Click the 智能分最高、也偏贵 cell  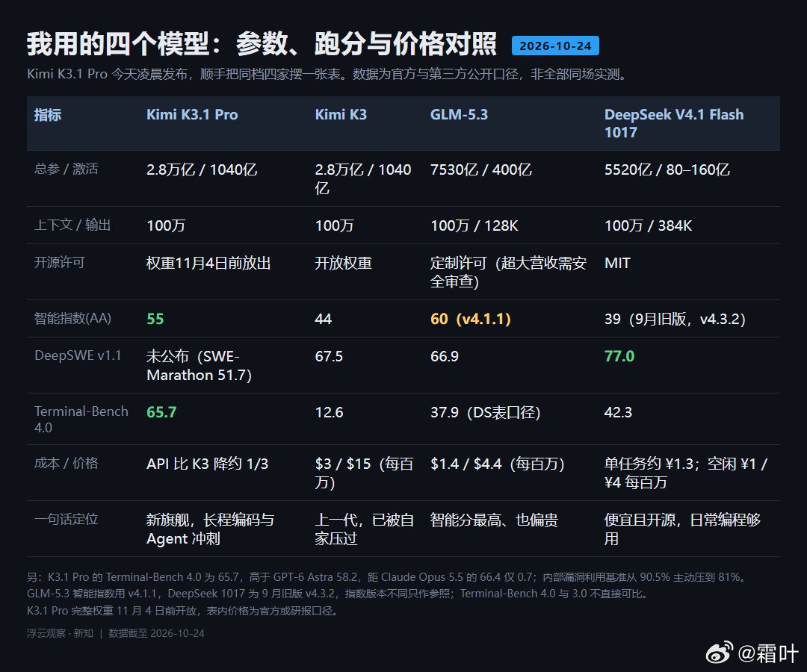point(494,519)
